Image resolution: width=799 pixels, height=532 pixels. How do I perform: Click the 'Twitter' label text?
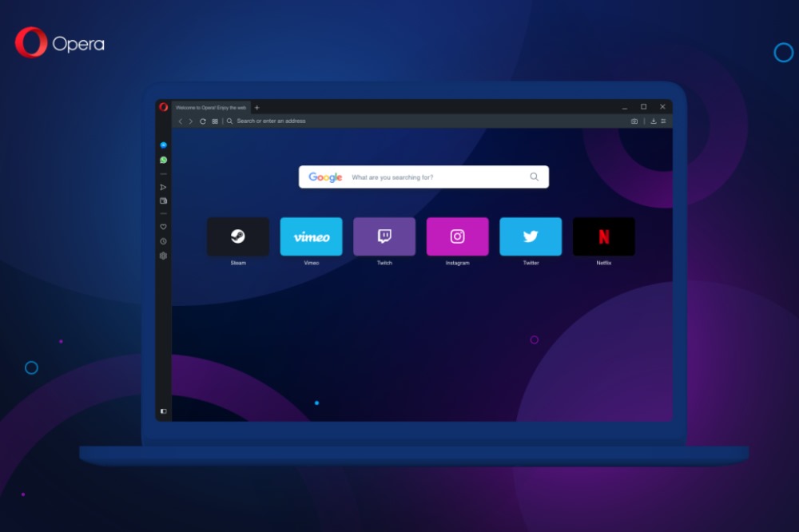click(531, 263)
